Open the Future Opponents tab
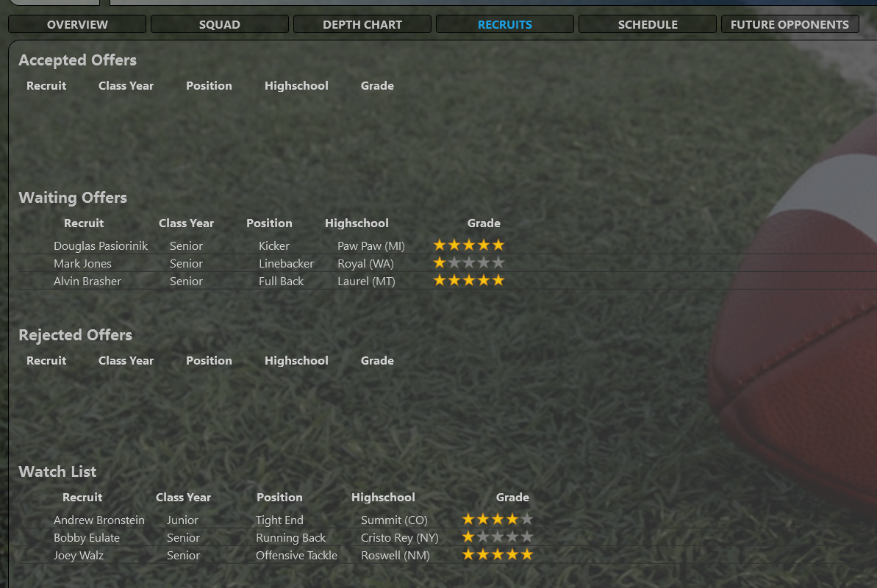This screenshot has width=877, height=588. click(x=790, y=24)
